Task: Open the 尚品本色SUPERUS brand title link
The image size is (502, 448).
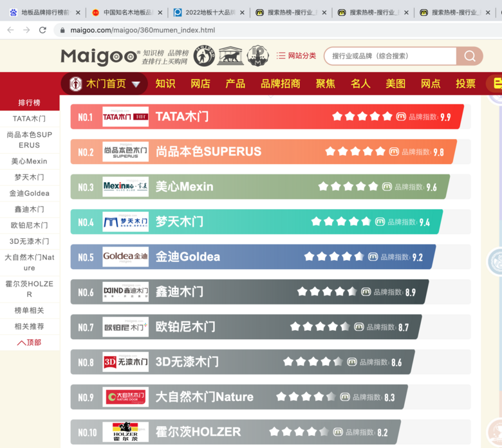Action: pos(209,152)
